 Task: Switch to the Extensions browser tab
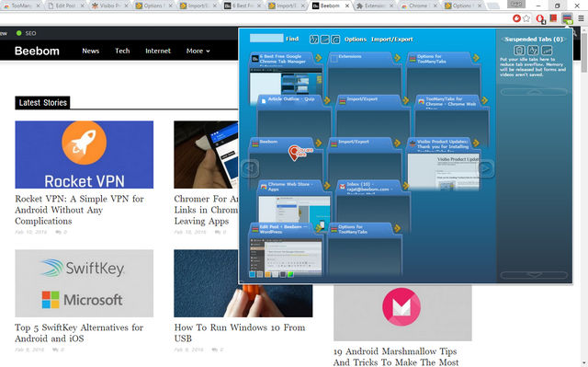click(375, 6)
